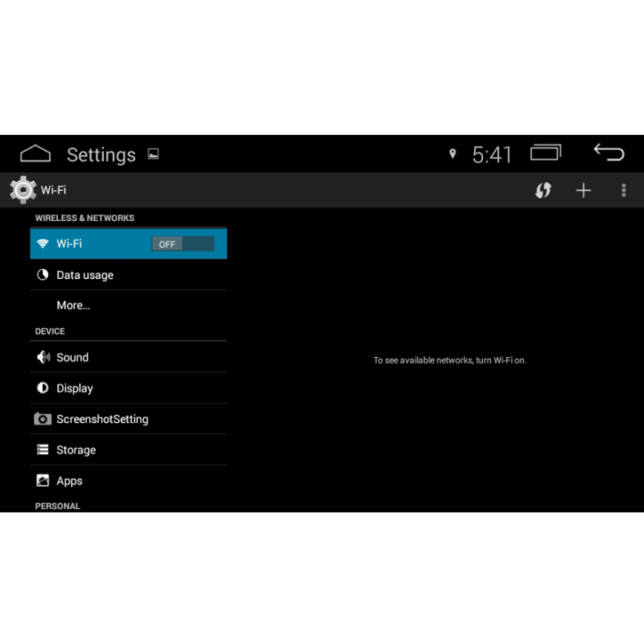The width and height of the screenshot is (644, 644).
Task: Tap the Home icon in status bar
Action: pyautogui.click(x=36, y=154)
